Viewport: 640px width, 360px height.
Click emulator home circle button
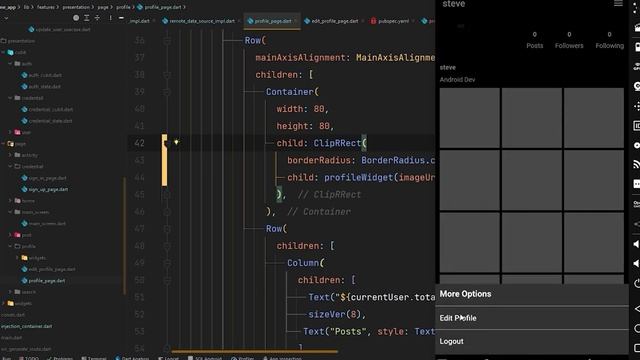[x=636, y=329]
